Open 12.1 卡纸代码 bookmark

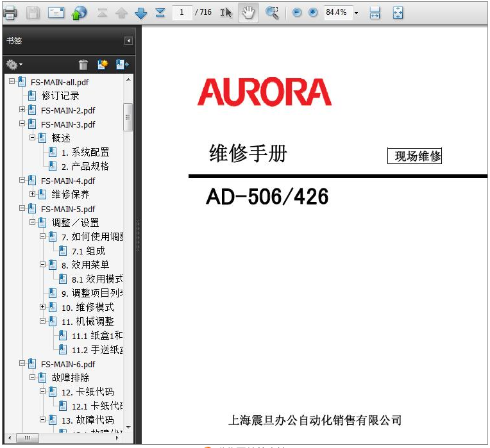coord(97,406)
